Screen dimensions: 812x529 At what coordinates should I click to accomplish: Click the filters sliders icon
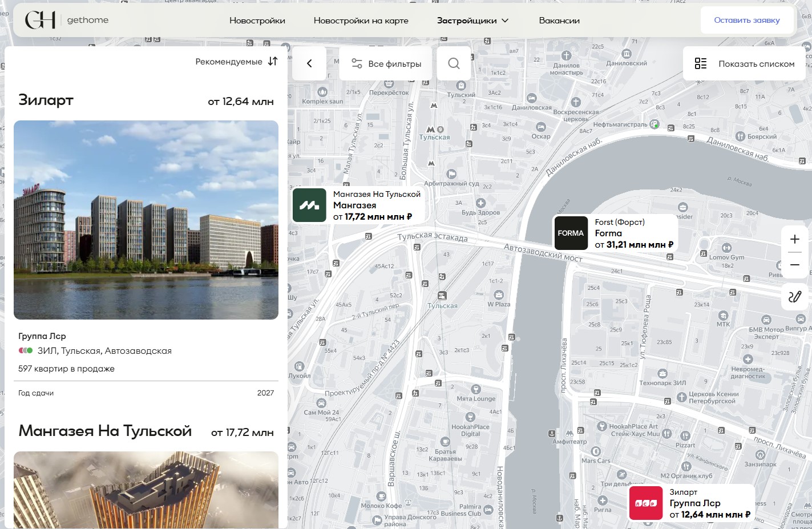click(x=357, y=63)
